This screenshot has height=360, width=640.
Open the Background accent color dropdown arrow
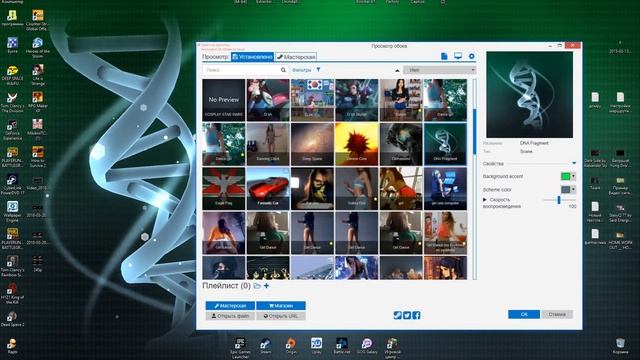coord(573,176)
